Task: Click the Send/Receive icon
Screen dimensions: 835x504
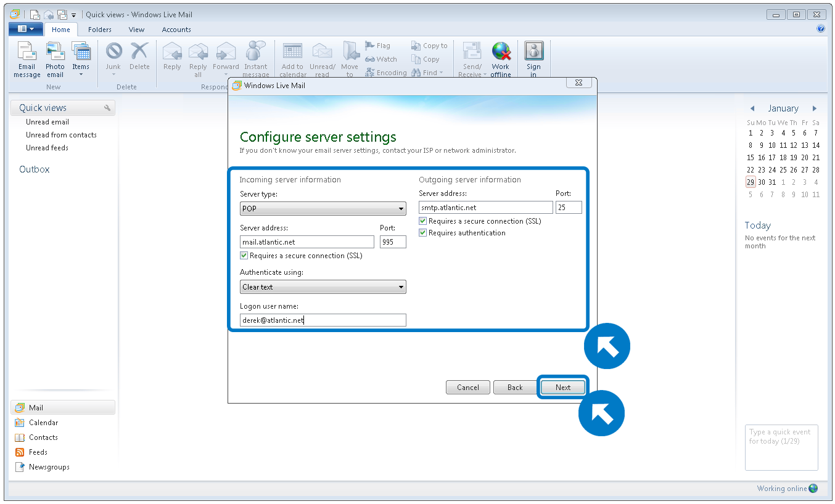Action: [472, 60]
